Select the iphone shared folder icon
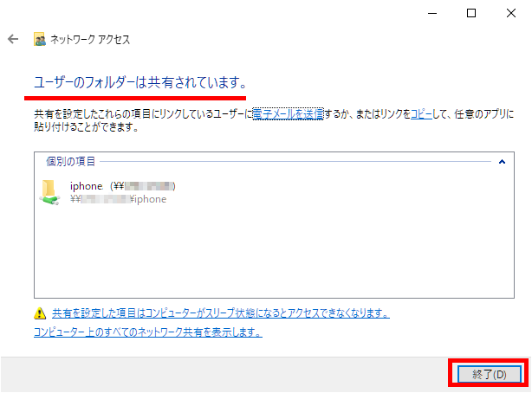This screenshot has width=532, height=393. [50, 192]
